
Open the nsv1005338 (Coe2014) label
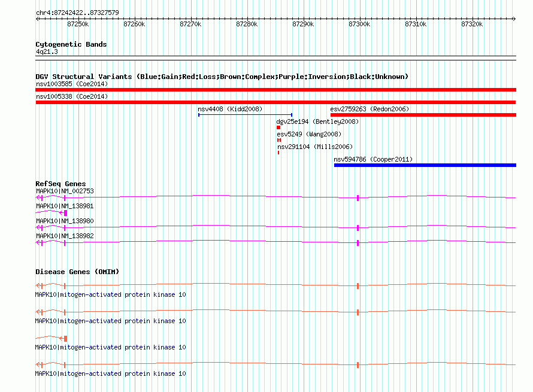point(72,96)
